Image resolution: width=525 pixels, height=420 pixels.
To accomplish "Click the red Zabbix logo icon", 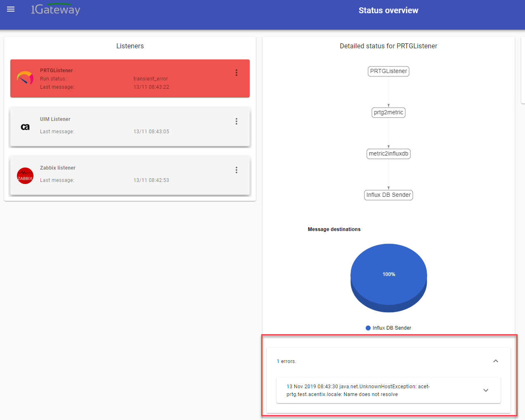I will pos(25,176).
